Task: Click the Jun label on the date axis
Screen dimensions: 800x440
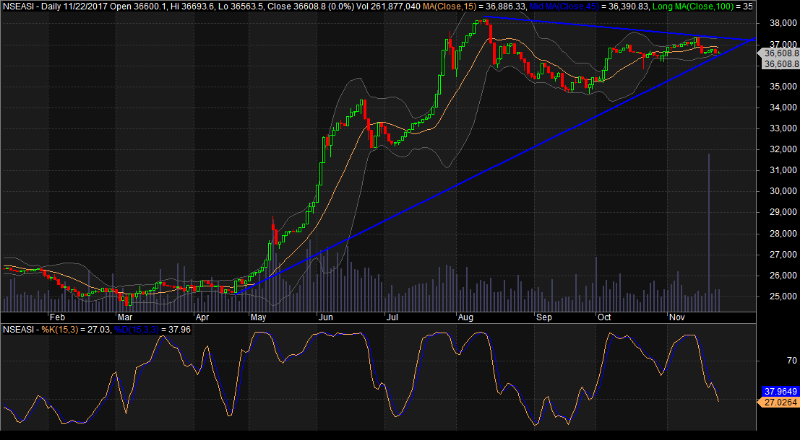Action: click(x=326, y=317)
